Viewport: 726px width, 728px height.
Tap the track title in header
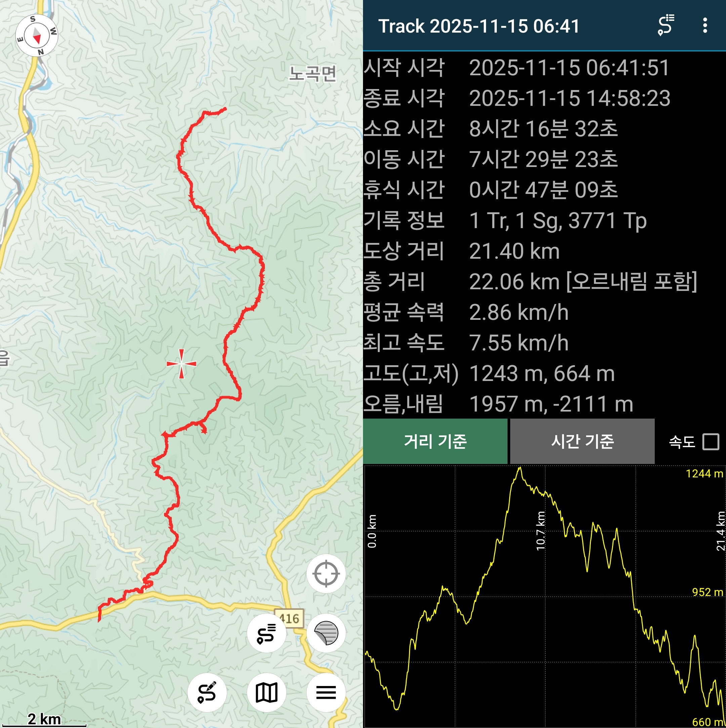pos(479,26)
